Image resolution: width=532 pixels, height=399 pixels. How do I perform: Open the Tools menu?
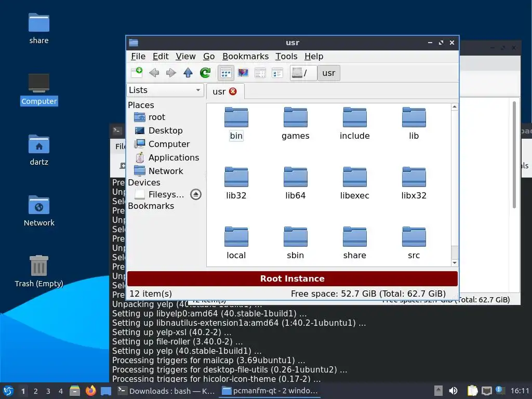click(x=286, y=56)
